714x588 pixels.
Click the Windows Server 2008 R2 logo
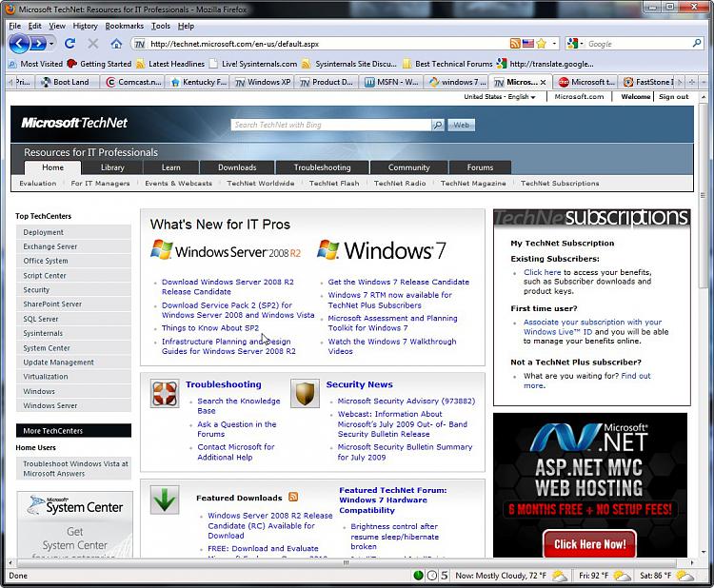(x=226, y=250)
